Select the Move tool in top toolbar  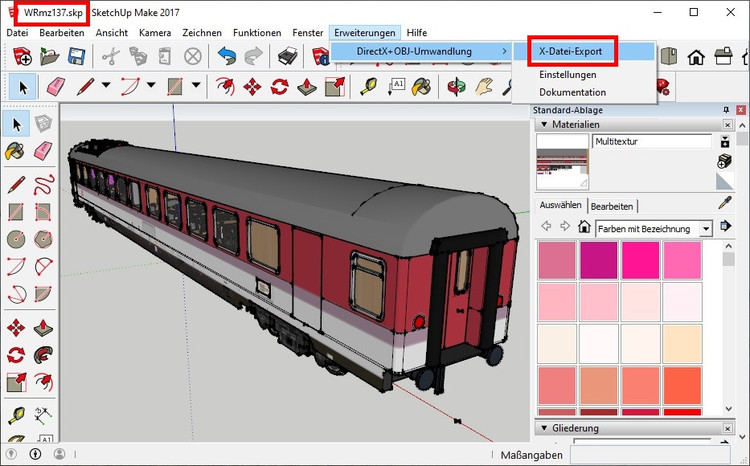253,87
